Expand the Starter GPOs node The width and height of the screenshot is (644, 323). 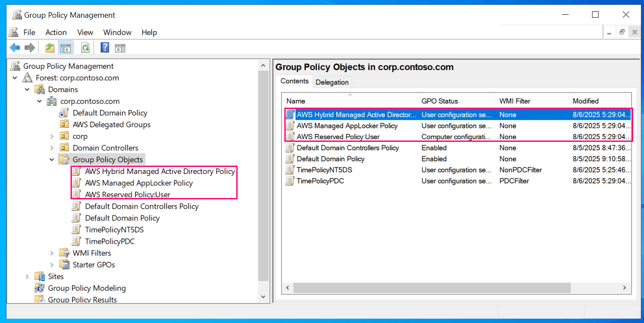(52, 265)
